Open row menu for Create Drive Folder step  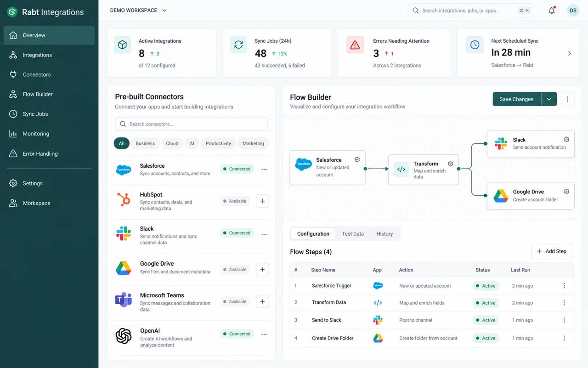pos(564,338)
